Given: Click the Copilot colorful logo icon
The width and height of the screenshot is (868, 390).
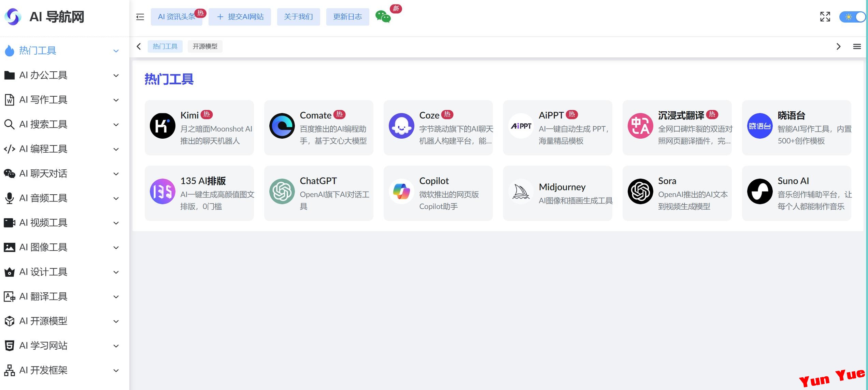Looking at the screenshot, I should pyautogui.click(x=401, y=192).
